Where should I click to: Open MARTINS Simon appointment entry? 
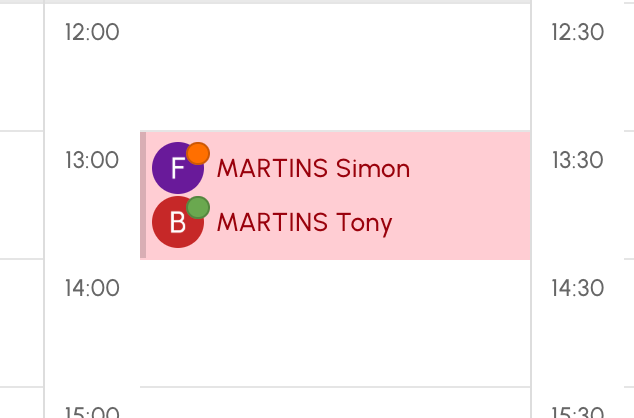(313, 168)
